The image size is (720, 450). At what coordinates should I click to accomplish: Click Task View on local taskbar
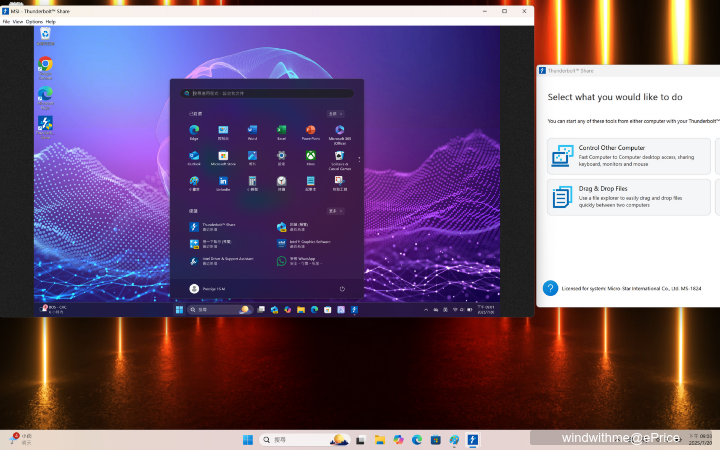click(x=360, y=439)
